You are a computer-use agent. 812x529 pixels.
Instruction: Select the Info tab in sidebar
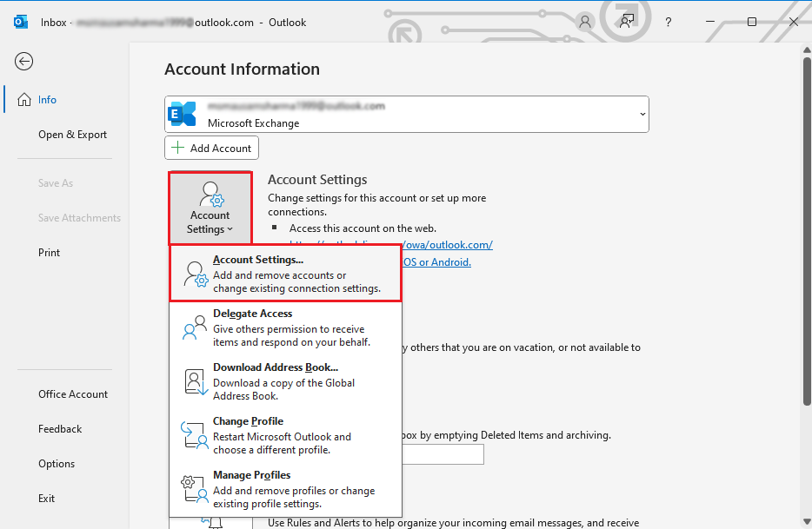(47, 99)
